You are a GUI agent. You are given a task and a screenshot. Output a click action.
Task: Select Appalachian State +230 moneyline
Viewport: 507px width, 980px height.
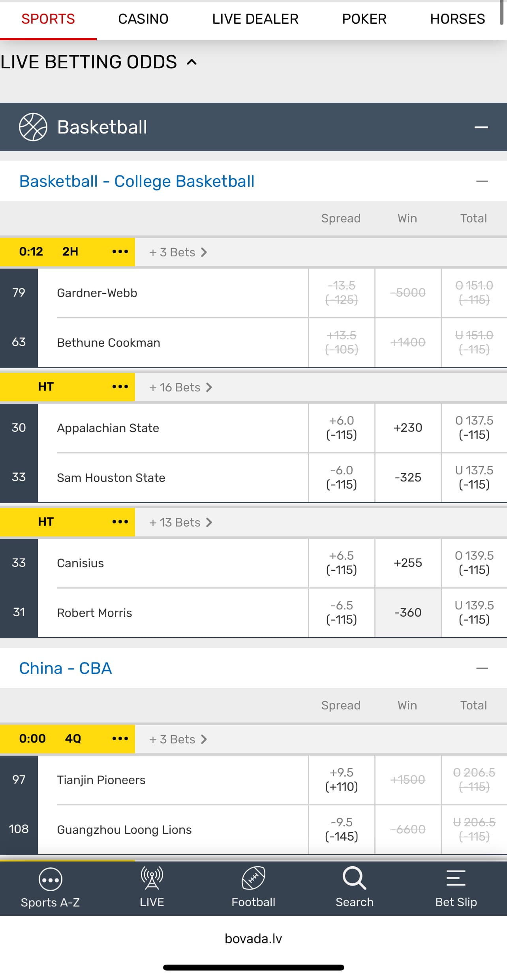408,428
